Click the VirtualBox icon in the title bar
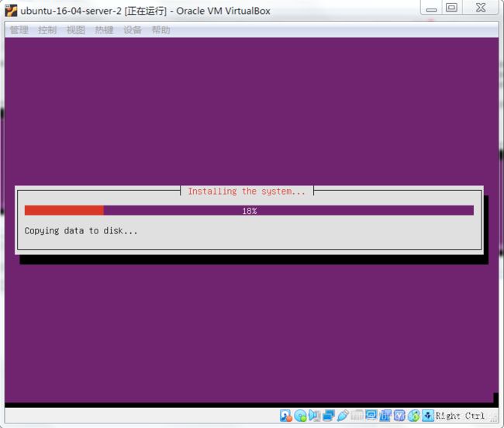Screen dimensions: 504x428 click(11, 11)
